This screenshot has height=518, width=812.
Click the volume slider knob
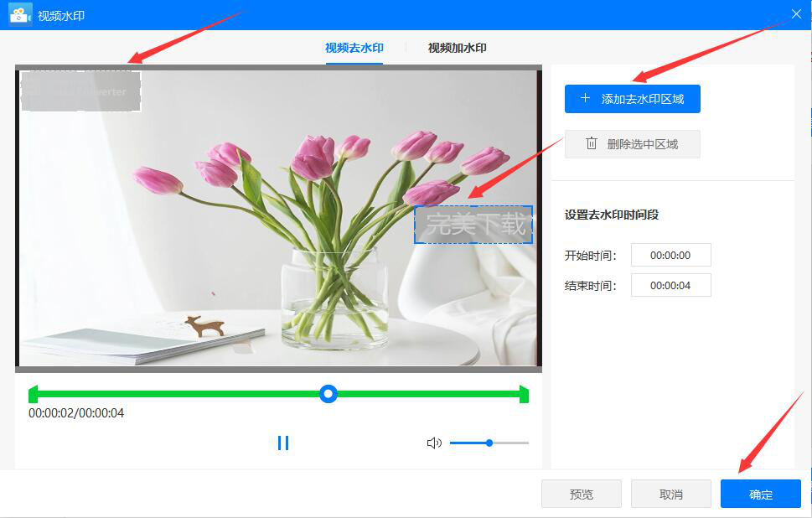pos(489,443)
